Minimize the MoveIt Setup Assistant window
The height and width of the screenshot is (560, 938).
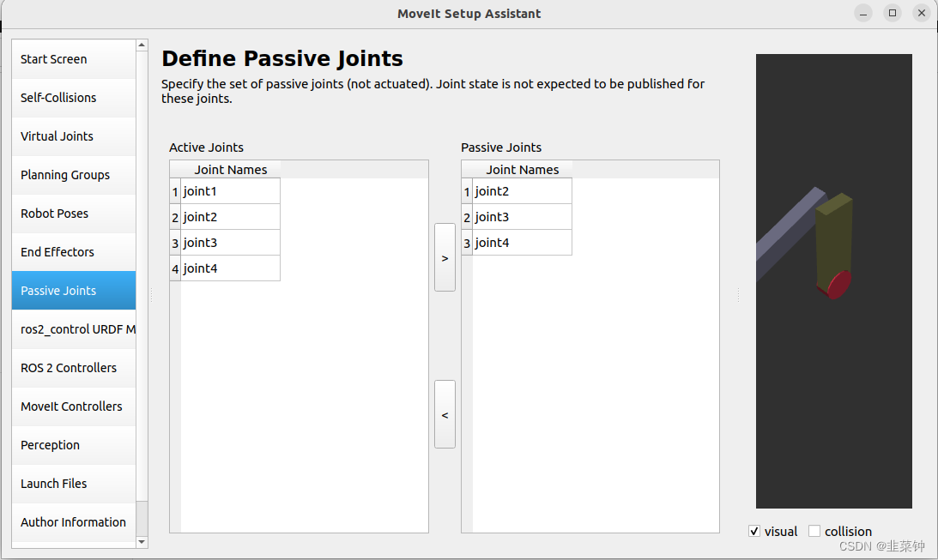862,13
